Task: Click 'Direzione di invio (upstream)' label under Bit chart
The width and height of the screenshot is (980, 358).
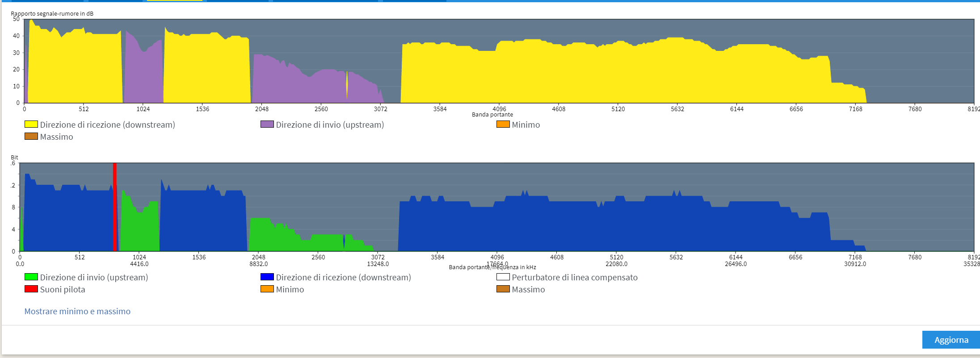Action: (x=94, y=277)
